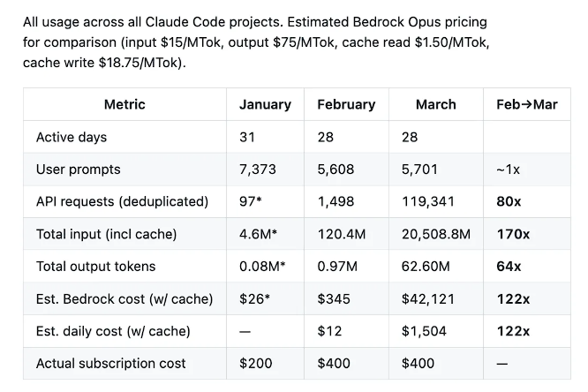The image size is (588, 392).
Task: Click the 170x growth multiplier cell
Action: 513,234
